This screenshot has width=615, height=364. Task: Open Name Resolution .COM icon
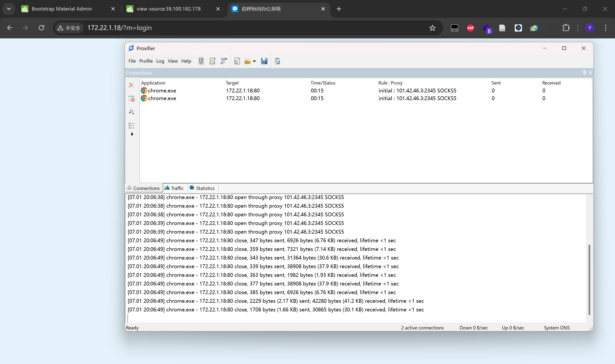pos(224,61)
